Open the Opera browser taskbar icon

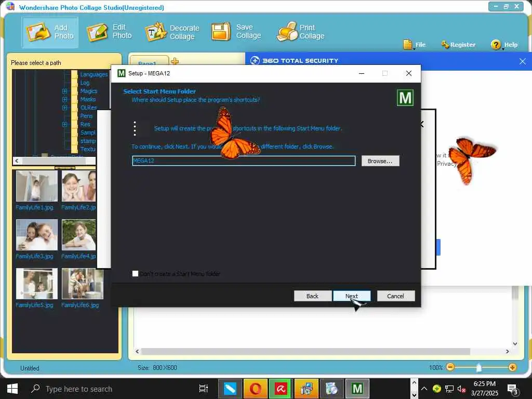point(256,389)
